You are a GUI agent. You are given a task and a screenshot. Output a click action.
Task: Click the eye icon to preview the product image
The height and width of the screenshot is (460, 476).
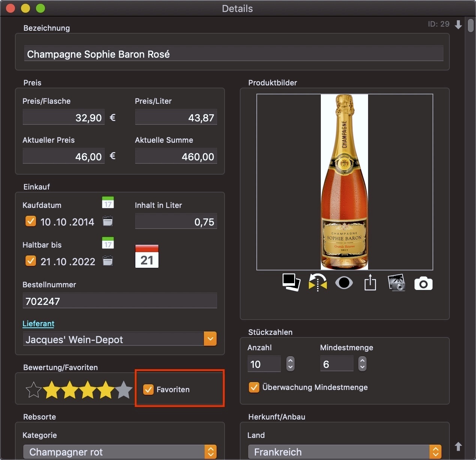(x=344, y=283)
